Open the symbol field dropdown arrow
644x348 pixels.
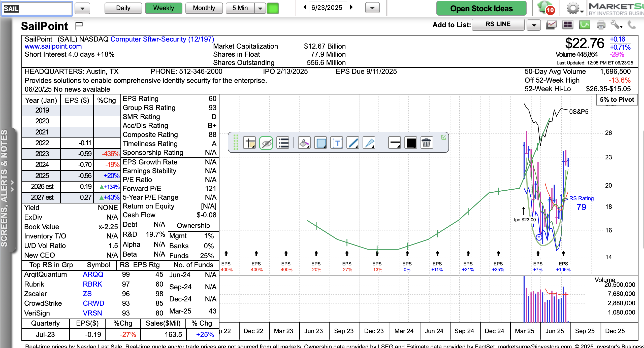click(82, 9)
